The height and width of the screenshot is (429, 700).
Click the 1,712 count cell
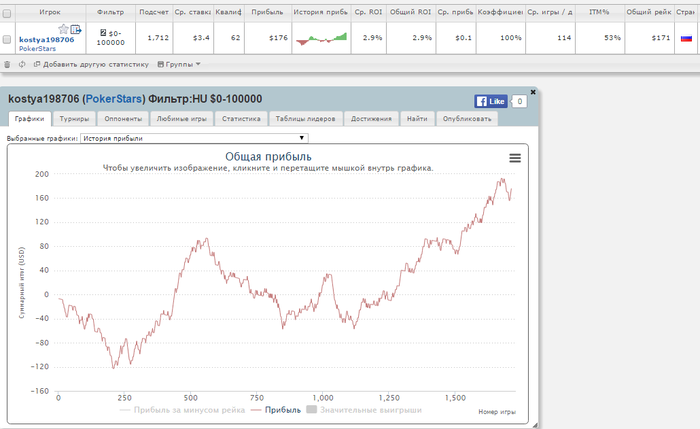(154, 38)
